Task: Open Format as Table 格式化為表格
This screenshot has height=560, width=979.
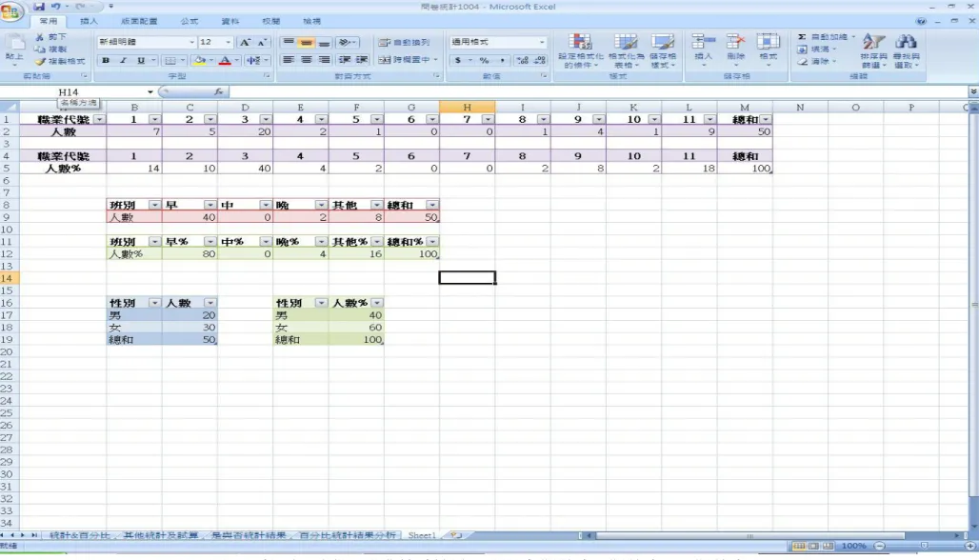Action: pos(625,50)
